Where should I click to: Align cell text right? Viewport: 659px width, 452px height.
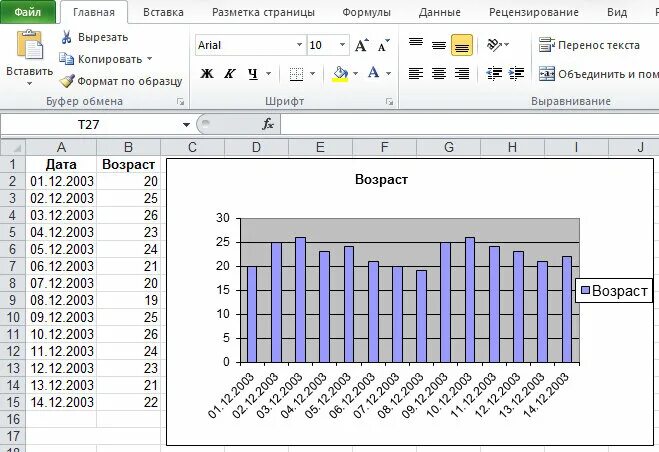[x=462, y=74]
